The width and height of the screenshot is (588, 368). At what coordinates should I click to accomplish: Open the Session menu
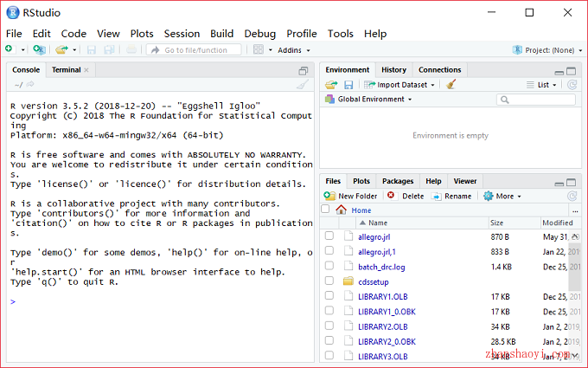coord(182,34)
